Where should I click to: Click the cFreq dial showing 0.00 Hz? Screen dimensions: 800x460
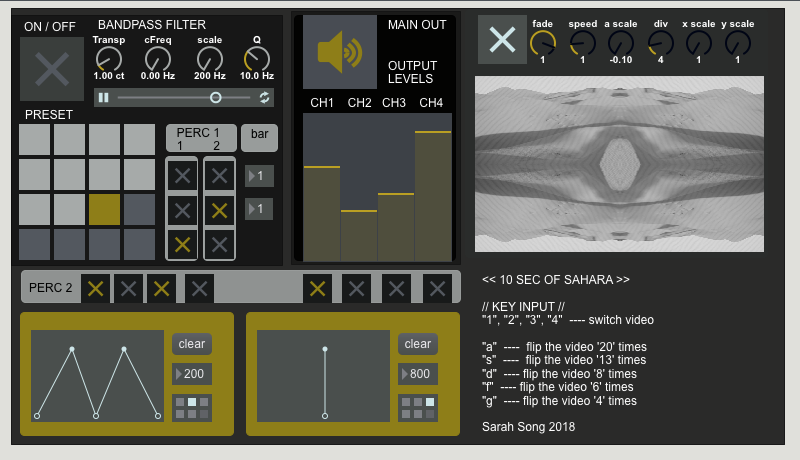click(x=158, y=60)
